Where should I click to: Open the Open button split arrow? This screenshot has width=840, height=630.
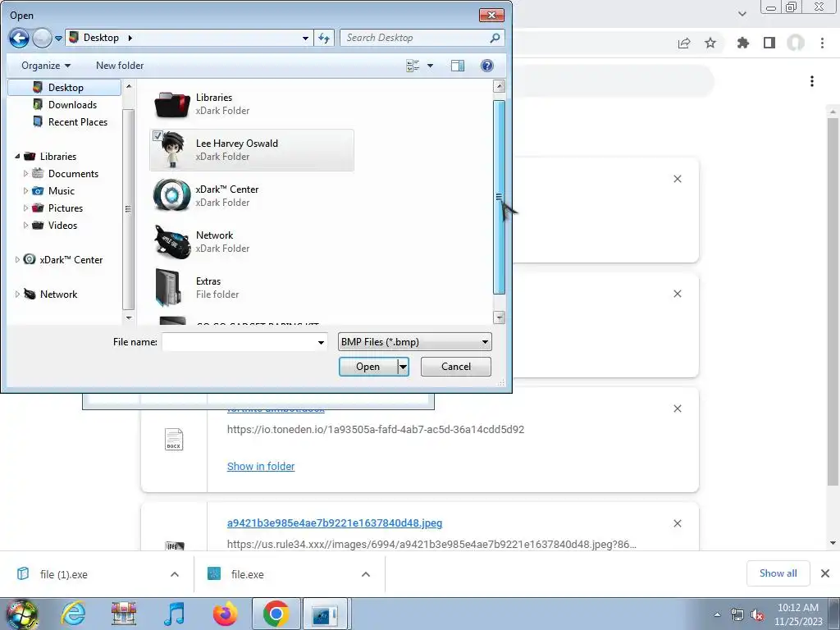[403, 367]
